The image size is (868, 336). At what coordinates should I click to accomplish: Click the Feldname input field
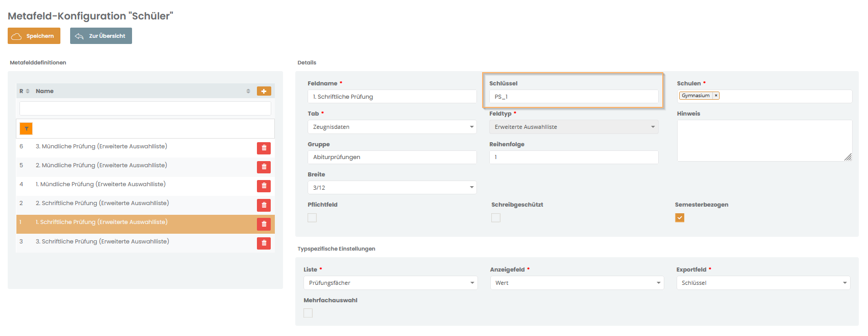point(392,97)
